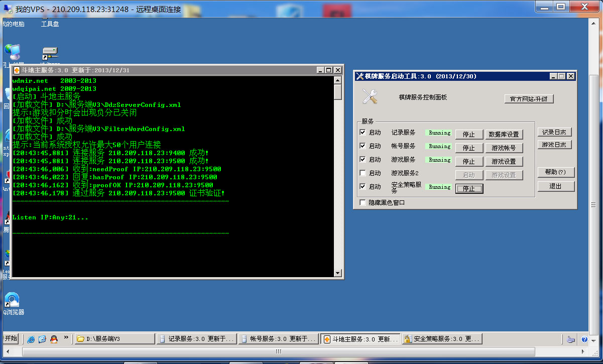The width and height of the screenshot is (603, 364).
Task: Switch to 安全策略服务 taskbar window
Action: (442, 339)
